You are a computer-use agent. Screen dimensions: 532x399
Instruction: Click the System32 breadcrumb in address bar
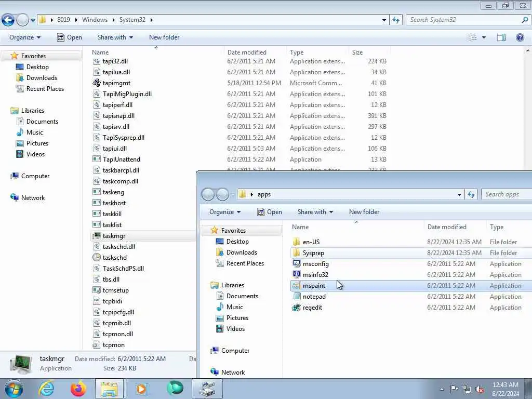pyautogui.click(x=132, y=20)
